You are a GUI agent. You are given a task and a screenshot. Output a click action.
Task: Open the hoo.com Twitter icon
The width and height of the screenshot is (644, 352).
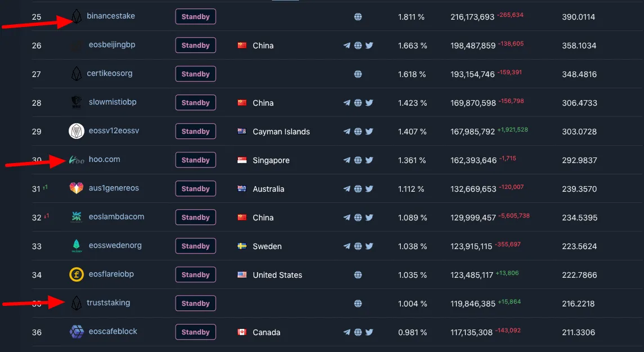[369, 160]
